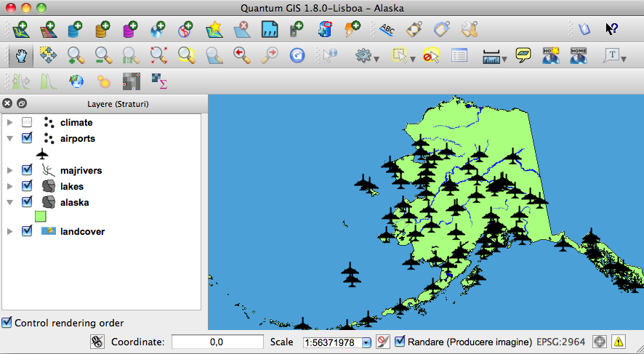Click the yellow warning messages button
Screen dimensions: 644x354
tap(619, 342)
